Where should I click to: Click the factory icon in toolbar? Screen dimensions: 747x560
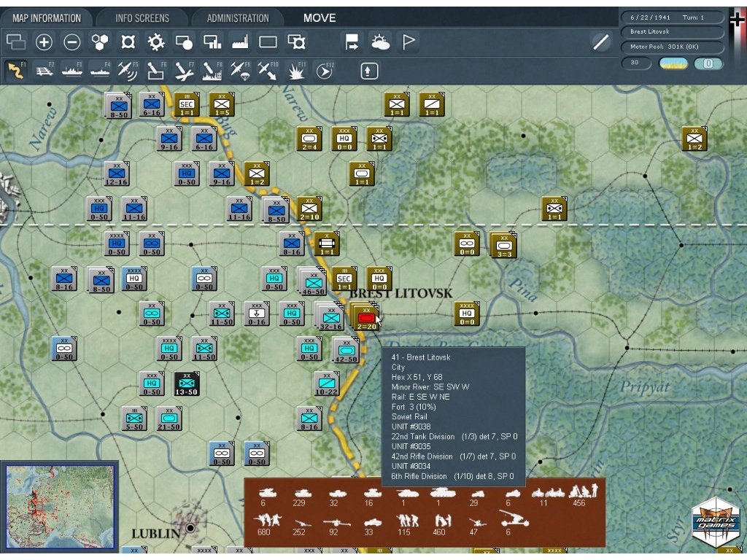pos(240,42)
